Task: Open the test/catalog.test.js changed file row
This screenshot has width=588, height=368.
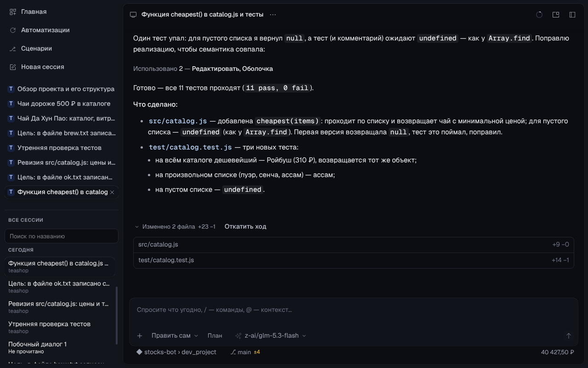Action: pyautogui.click(x=354, y=260)
